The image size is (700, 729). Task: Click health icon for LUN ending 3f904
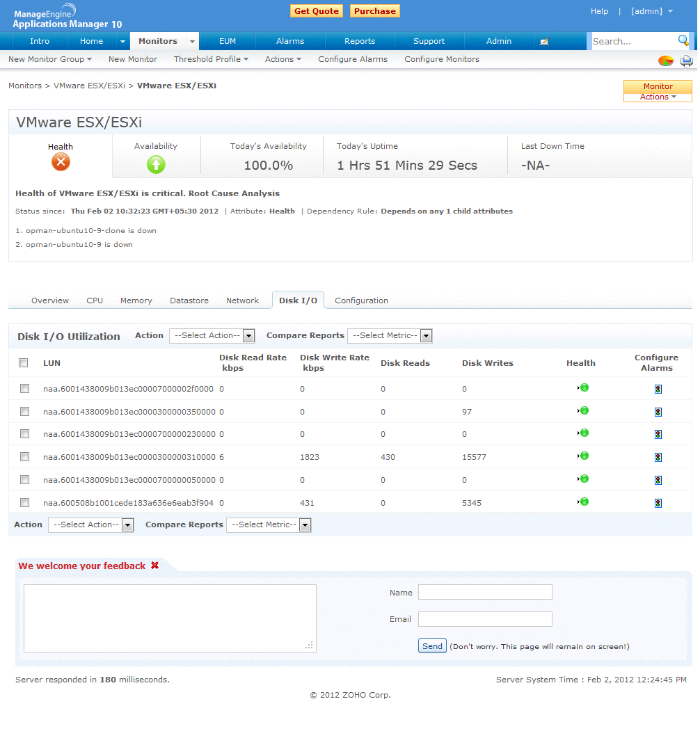pos(583,502)
